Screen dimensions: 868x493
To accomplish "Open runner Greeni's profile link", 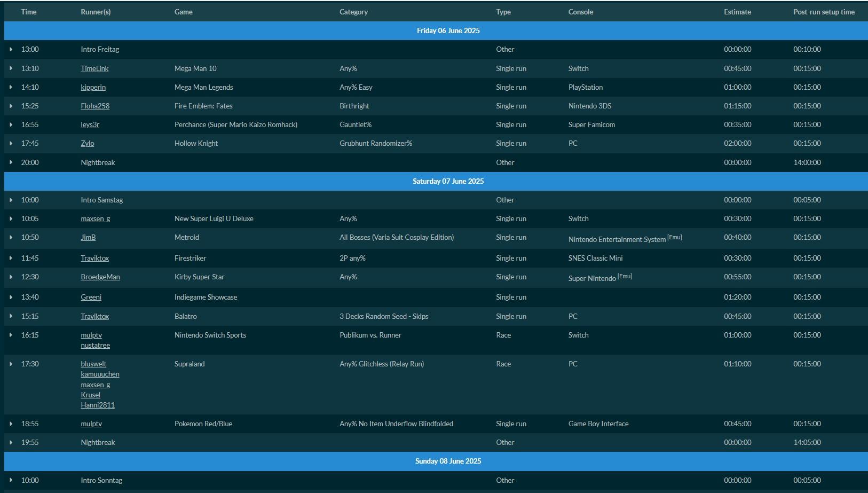I will pos(91,297).
